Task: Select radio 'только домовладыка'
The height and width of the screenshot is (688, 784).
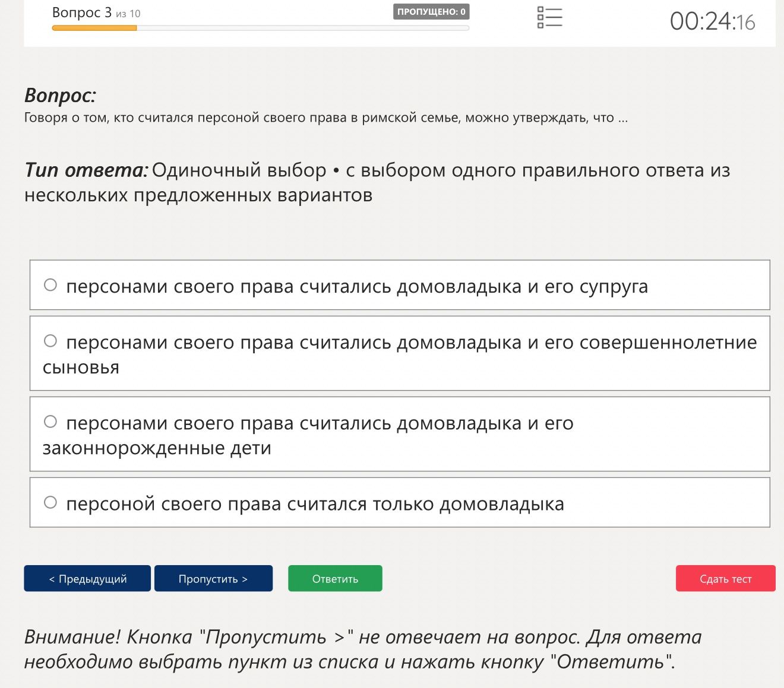Action: pos(50,502)
